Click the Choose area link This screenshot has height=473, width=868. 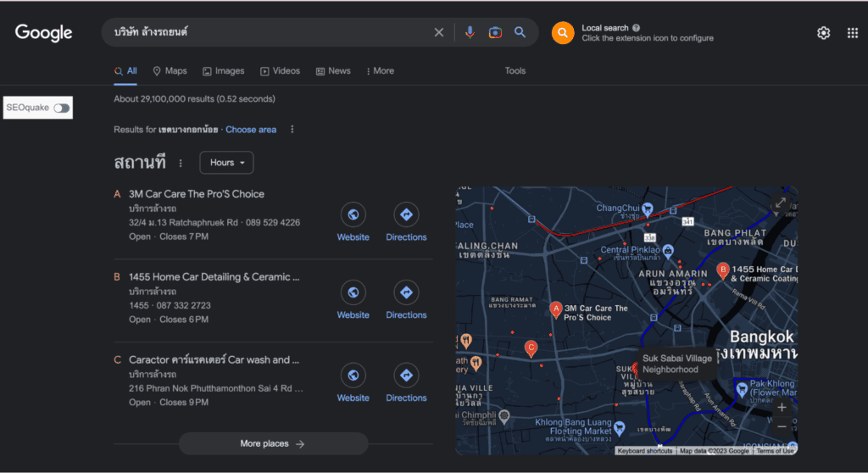tap(251, 130)
